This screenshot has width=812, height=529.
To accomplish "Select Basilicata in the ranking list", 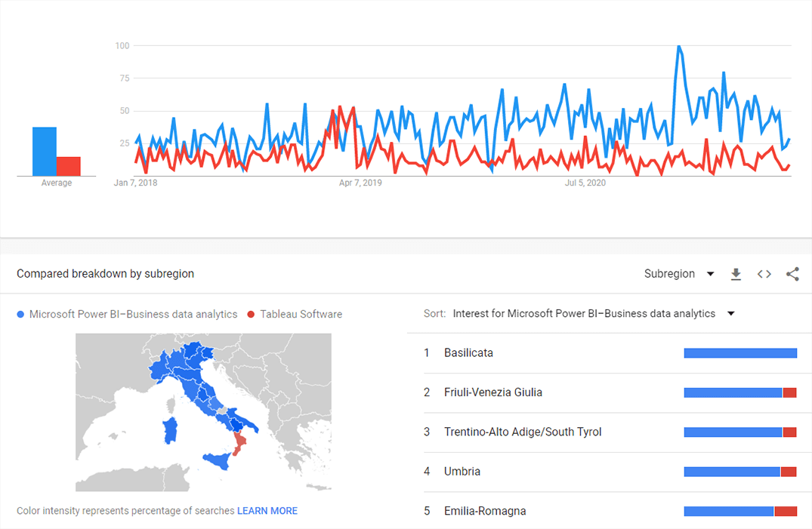I will (x=468, y=353).
